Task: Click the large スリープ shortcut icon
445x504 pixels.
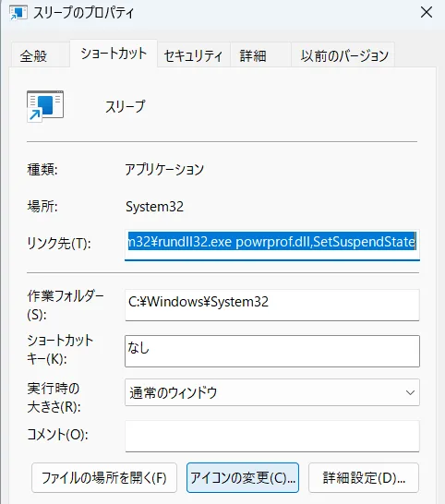Action: coord(45,106)
